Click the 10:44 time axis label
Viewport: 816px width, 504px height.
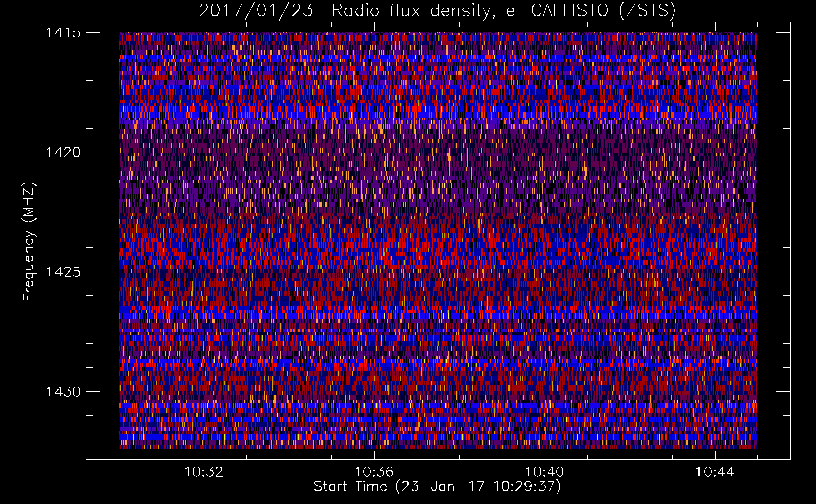tap(715, 472)
